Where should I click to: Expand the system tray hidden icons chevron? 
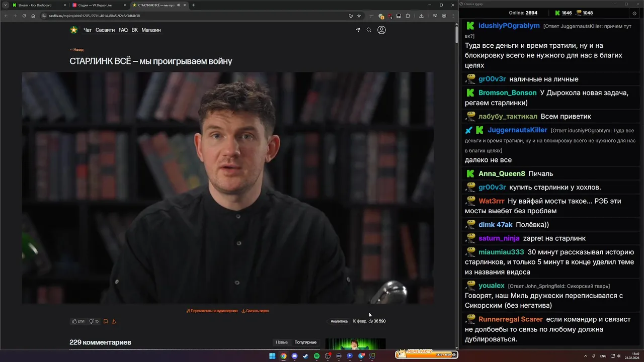(586, 356)
